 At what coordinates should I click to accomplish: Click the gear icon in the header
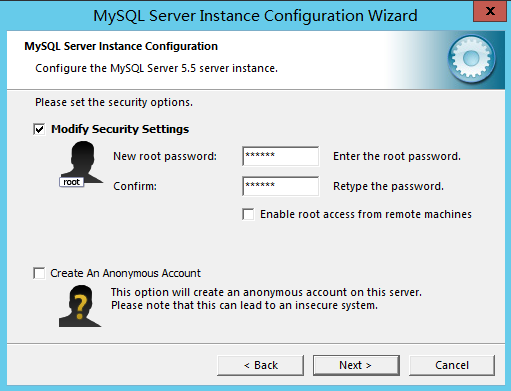pyautogui.click(x=471, y=59)
